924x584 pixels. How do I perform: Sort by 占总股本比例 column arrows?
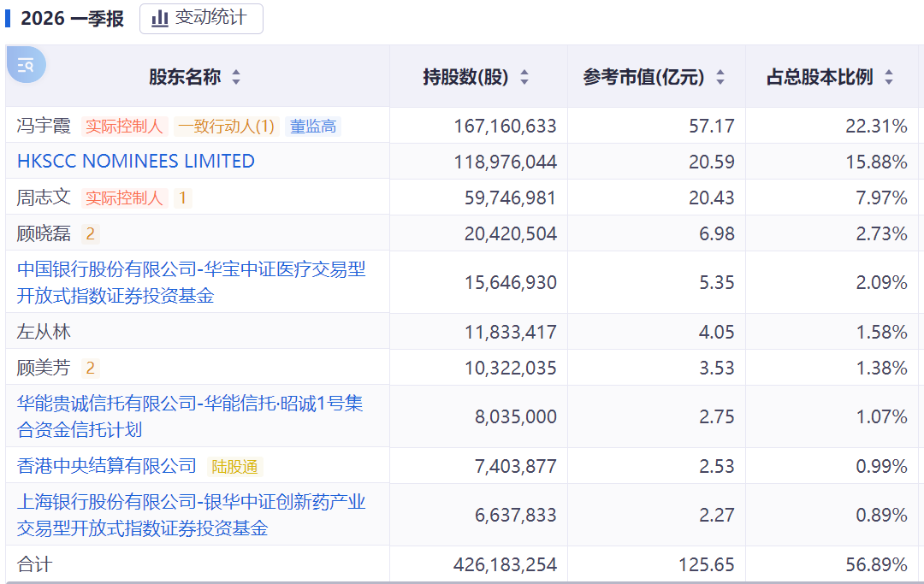click(x=889, y=77)
